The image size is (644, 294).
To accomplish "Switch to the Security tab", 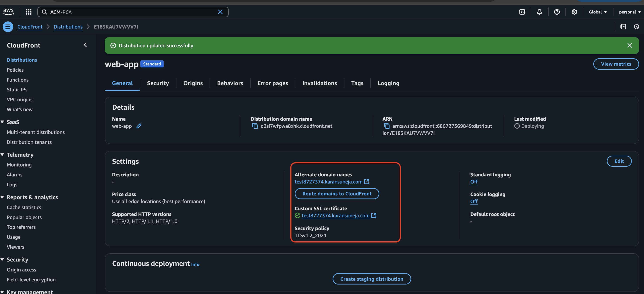I will 158,83.
